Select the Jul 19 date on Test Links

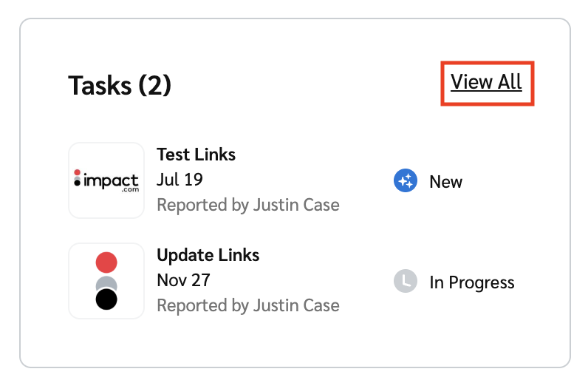(x=180, y=179)
